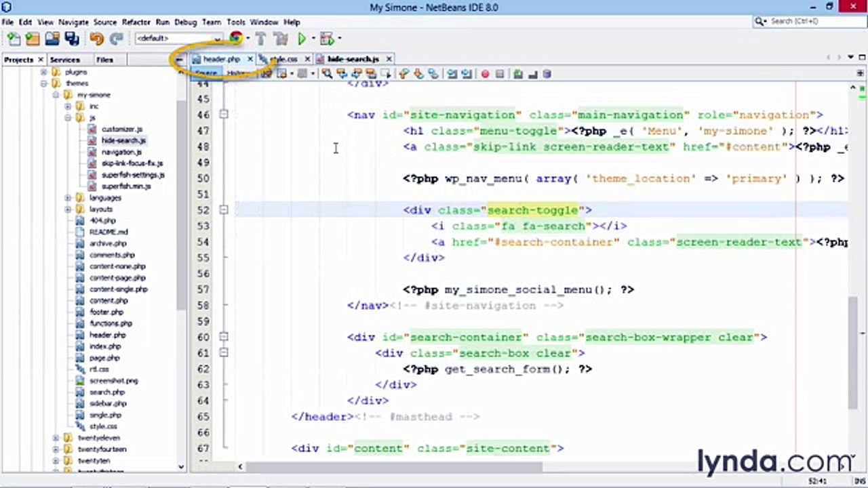Screen dimensions: 868x488
Task: Expand the inc folder node
Action: 68,106
